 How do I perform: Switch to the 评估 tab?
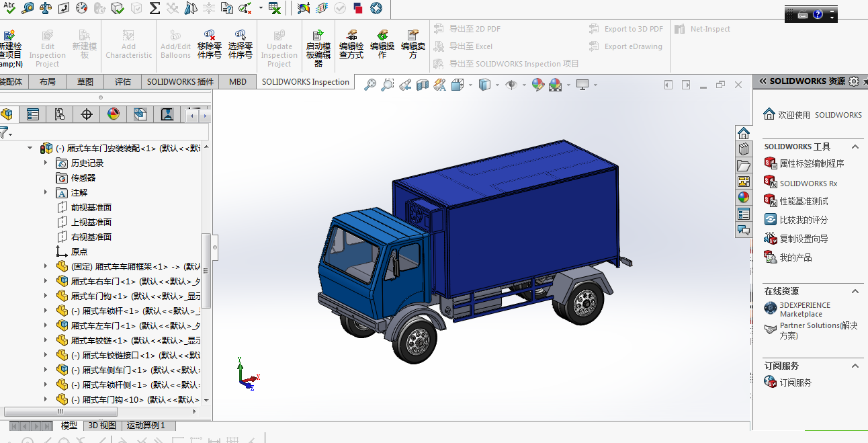coord(123,81)
